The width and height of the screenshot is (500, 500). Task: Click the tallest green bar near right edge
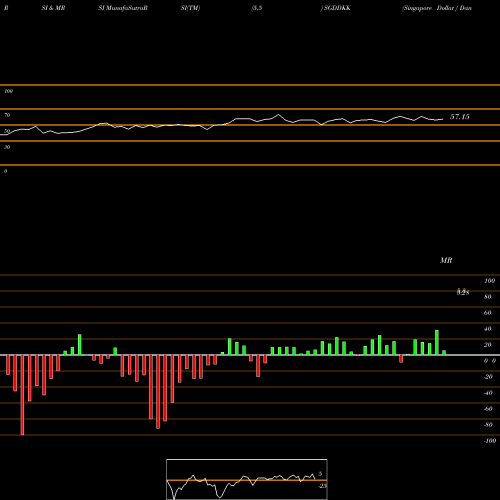click(437, 343)
